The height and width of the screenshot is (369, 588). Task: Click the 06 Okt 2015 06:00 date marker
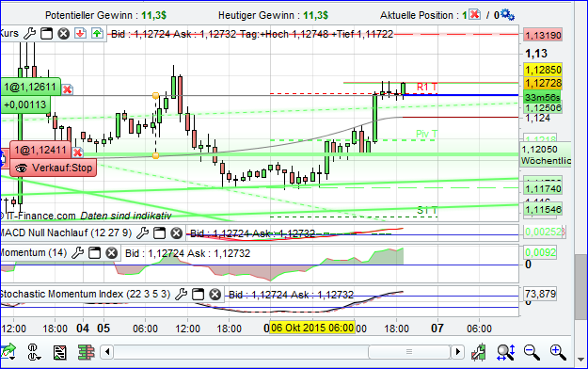click(x=312, y=328)
